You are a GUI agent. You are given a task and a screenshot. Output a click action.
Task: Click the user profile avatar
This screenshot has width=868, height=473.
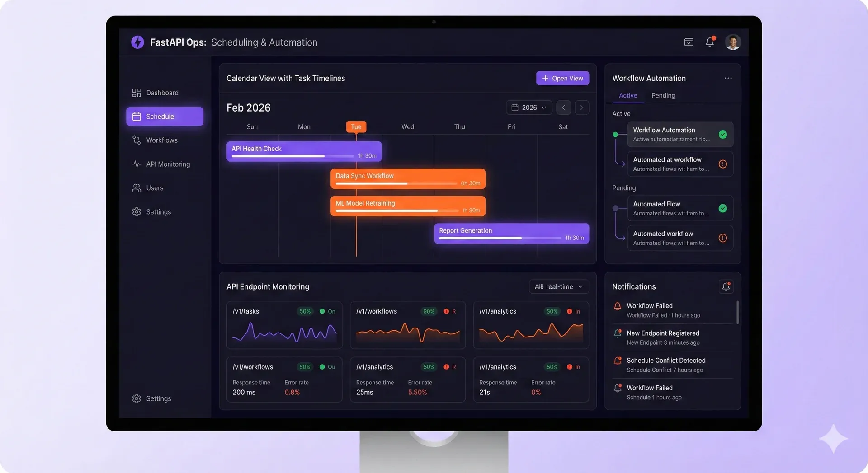[x=732, y=42]
